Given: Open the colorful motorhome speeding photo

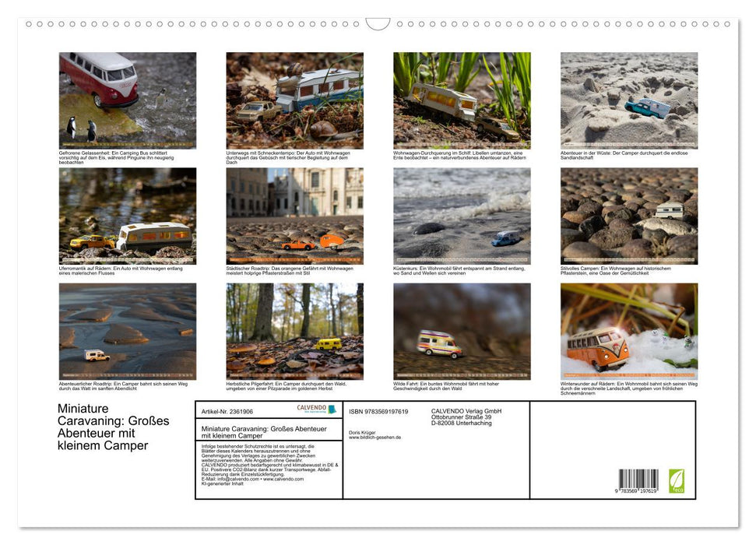Looking at the screenshot, I should click(462, 332).
